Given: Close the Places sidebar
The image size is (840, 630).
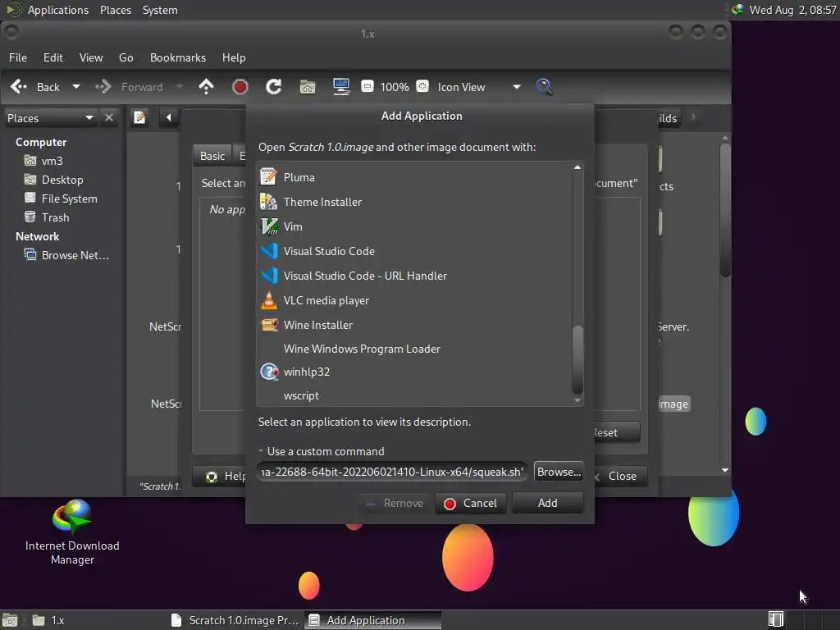Looking at the screenshot, I should coord(109,117).
